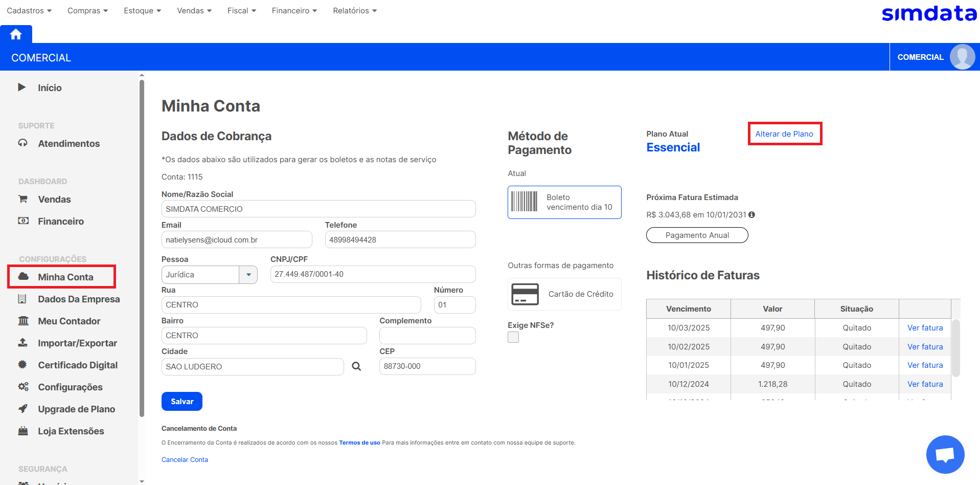
Task: Open the chat support bubble icon
Action: coord(945,454)
